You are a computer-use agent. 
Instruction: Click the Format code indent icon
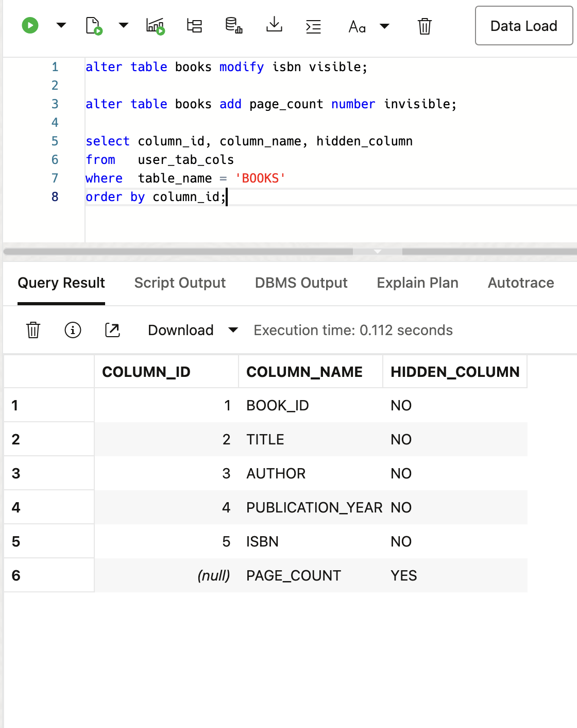pos(313,26)
